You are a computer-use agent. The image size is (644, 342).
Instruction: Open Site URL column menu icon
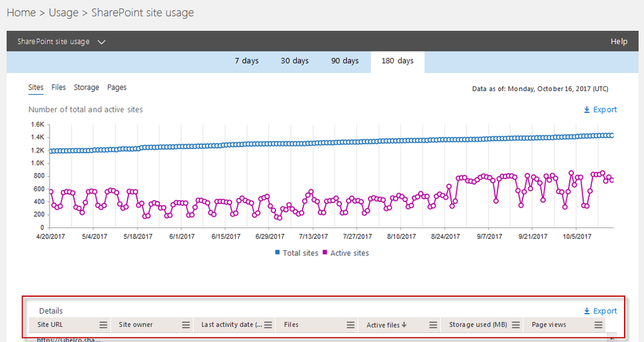[x=103, y=325]
